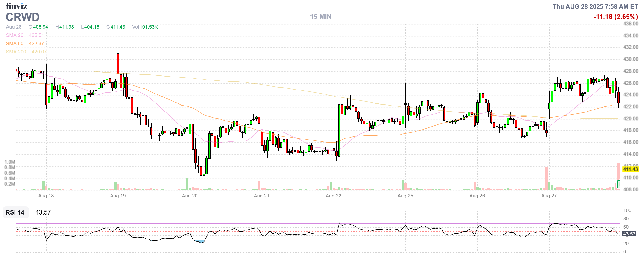Click the 15 MIN timeframe label

[320, 17]
